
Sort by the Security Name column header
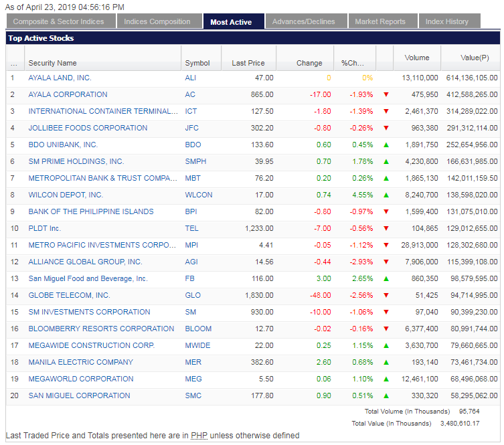pos(52,63)
